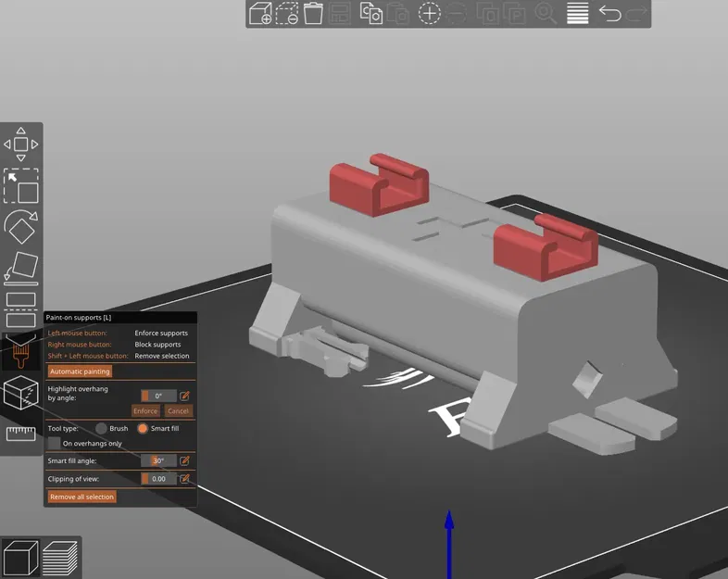Click the Delete (trash can) toolbar icon
The image size is (728, 579).
pos(313,13)
